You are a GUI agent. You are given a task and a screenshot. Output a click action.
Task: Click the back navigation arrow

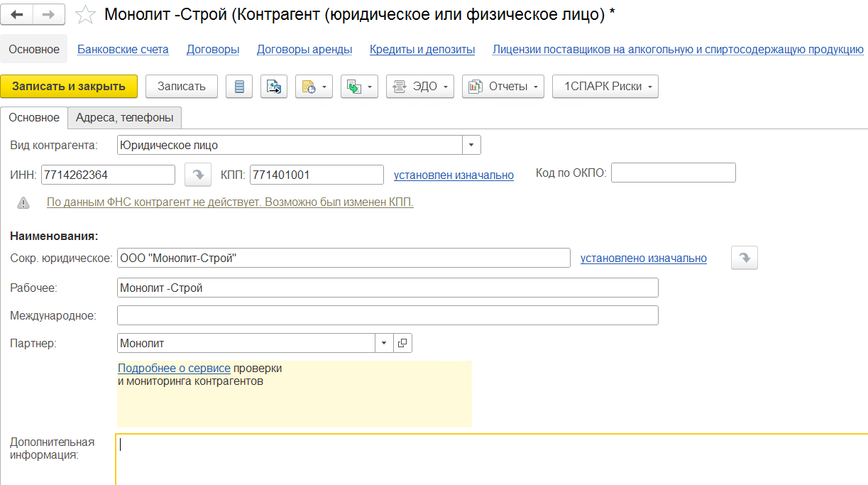pos(17,14)
